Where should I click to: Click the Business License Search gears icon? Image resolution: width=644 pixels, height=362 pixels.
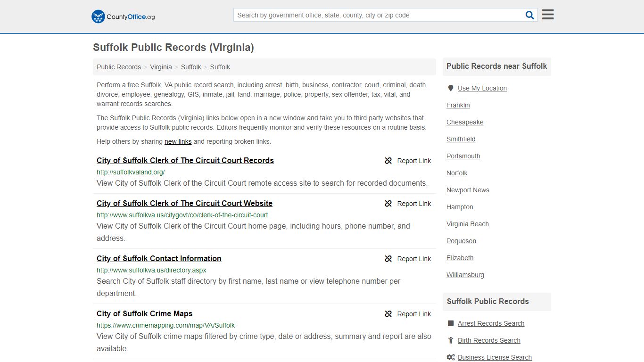(451, 357)
